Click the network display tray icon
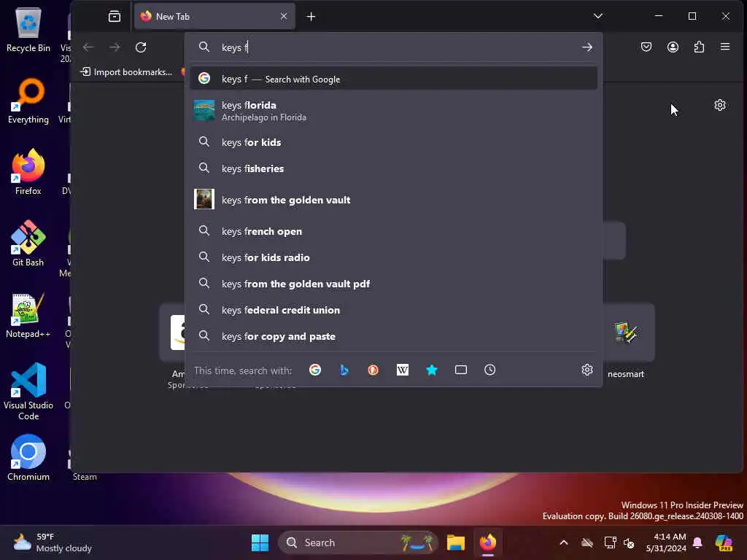 610,542
